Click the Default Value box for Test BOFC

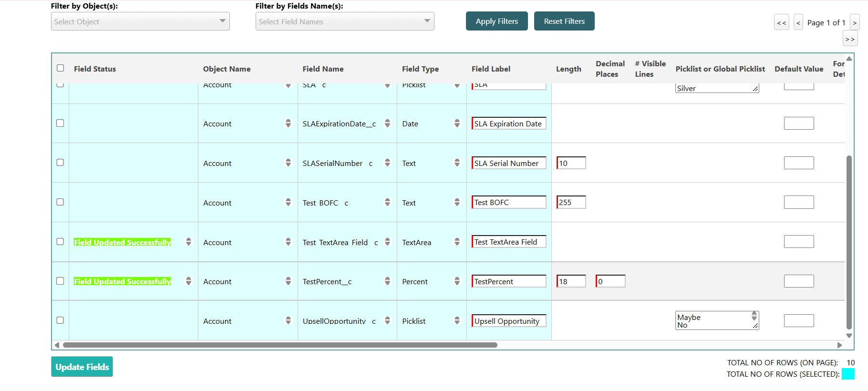click(799, 202)
